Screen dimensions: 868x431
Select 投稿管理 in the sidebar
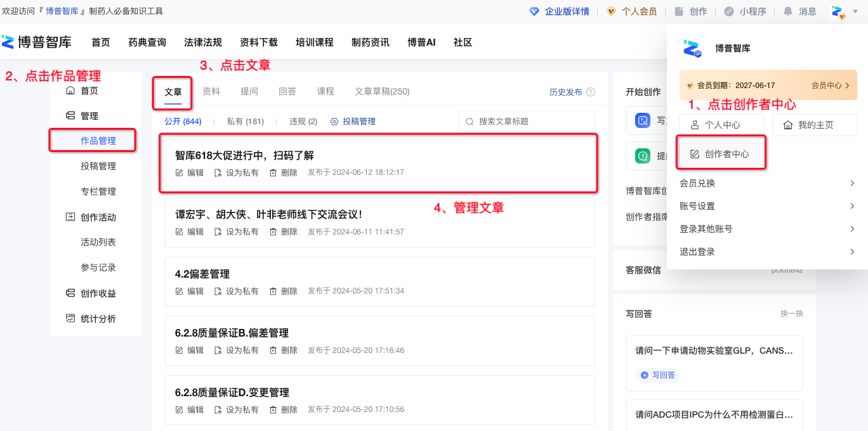(98, 166)
